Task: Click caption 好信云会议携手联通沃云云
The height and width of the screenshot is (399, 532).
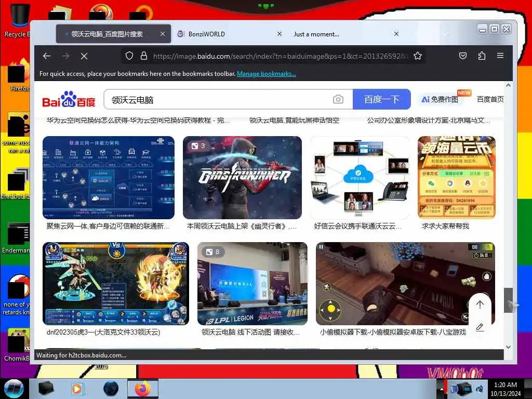Action: [358, 227]
